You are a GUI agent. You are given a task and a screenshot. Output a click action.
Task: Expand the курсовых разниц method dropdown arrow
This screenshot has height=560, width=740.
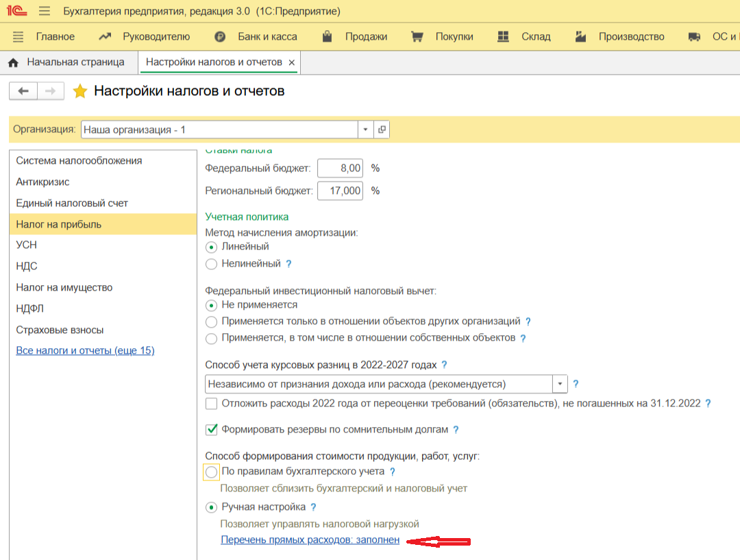tap(560, 384)
